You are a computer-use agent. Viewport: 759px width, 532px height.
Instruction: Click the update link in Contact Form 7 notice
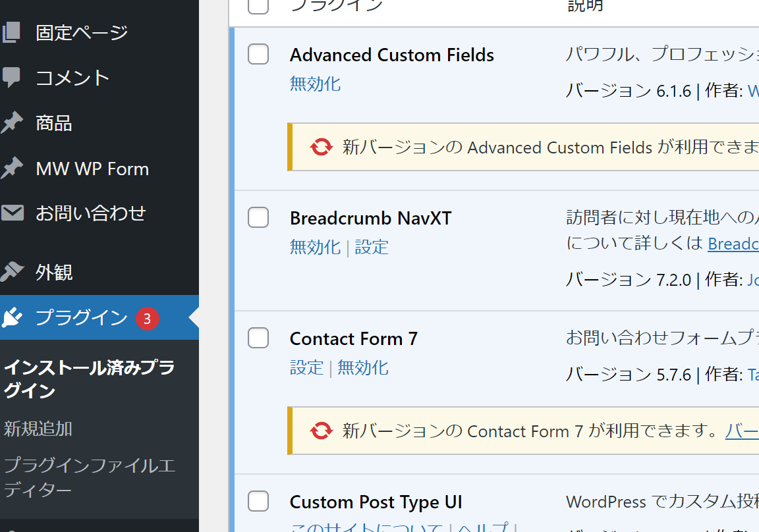[x=742, y=431]
